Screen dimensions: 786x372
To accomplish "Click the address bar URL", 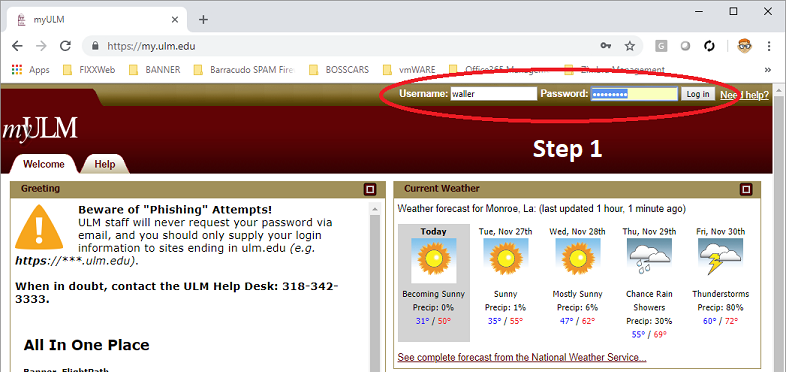I will pyautogui.click(x=151, y=47).
